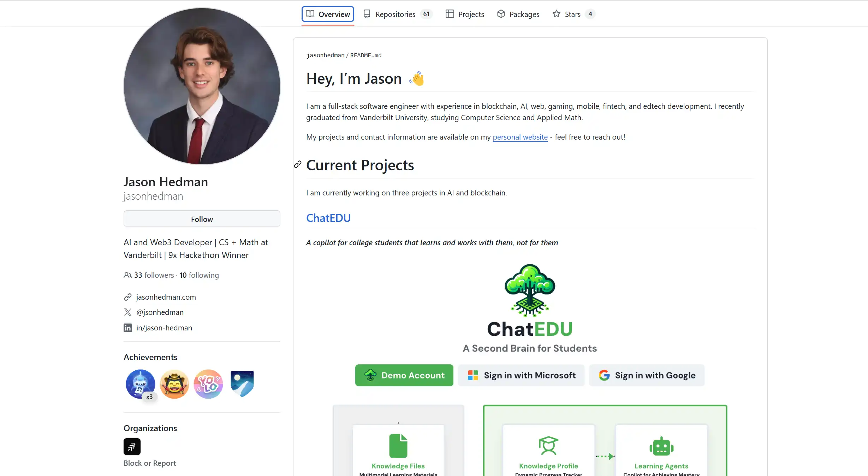Click the Current Projects heading anchor link icon
Screen dimensions: 868x476
(x=298, y=165)
